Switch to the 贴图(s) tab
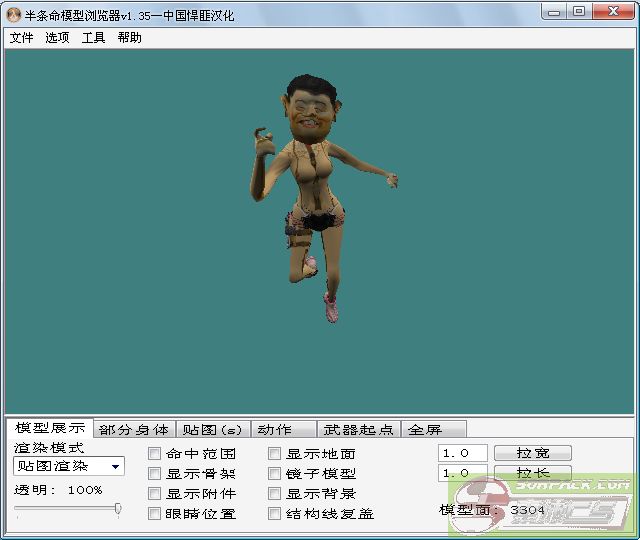Screen dimensions: 640x540 click(212, 430)
